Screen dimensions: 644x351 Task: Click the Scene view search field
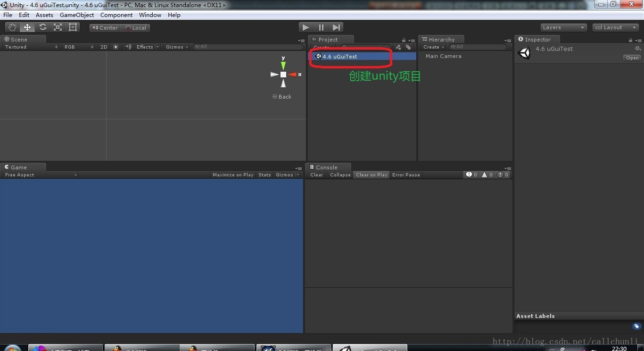(x=248, y=47)
